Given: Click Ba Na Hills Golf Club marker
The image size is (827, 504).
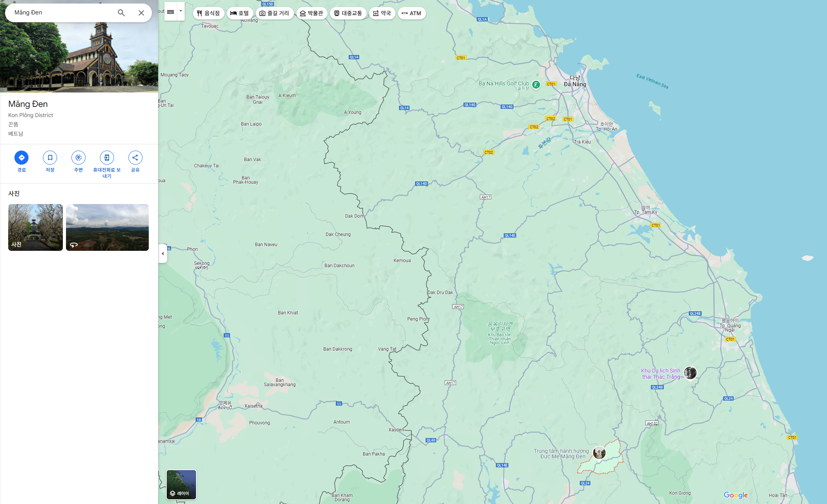Looking at the screenshot, I should (x=536, y=84).
